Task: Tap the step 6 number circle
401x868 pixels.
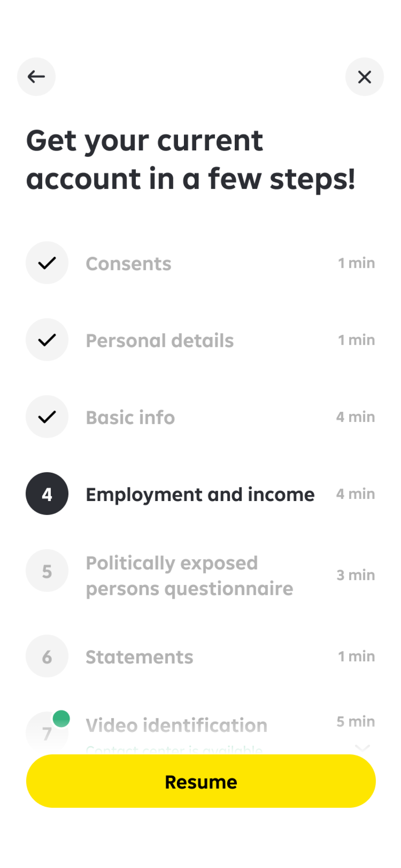Action: tap(47, 656)
